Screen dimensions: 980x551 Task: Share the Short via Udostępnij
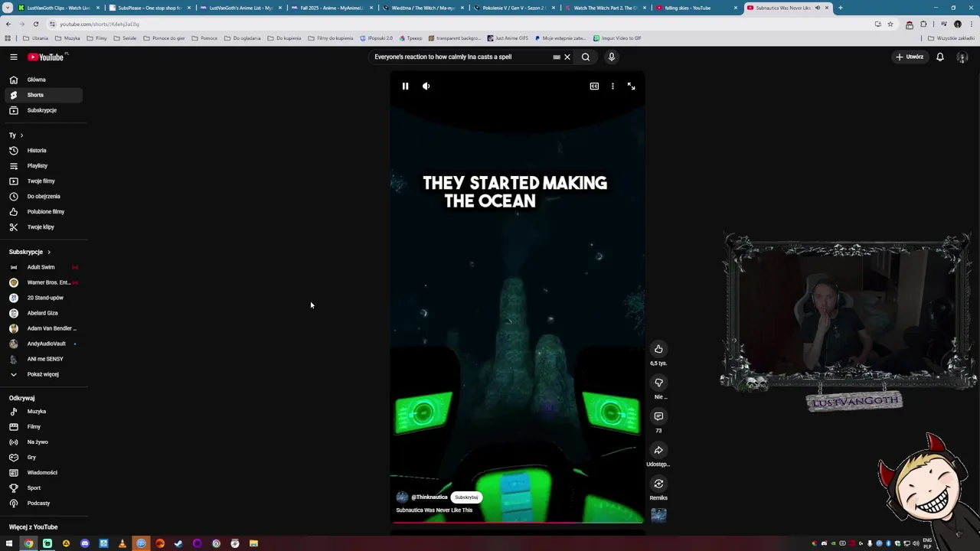pos(658,450)
